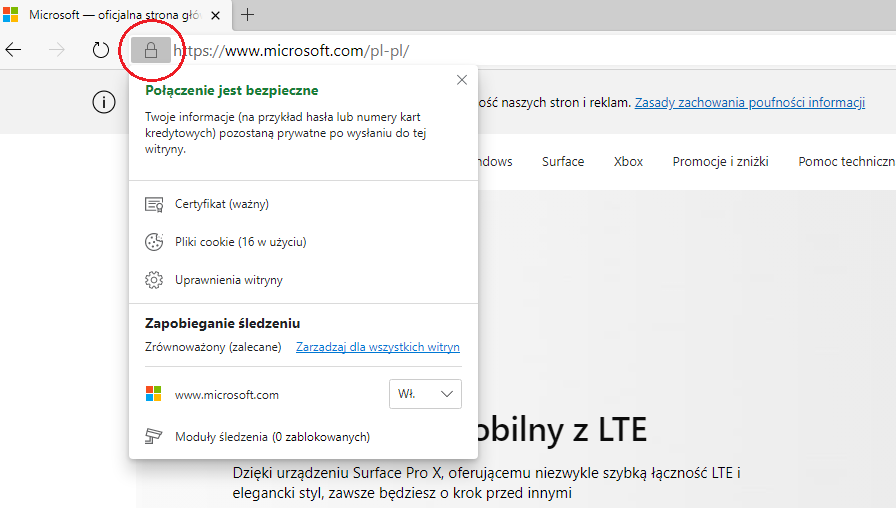Open Promocje i zniżki menu item

(x=720, y=161)
